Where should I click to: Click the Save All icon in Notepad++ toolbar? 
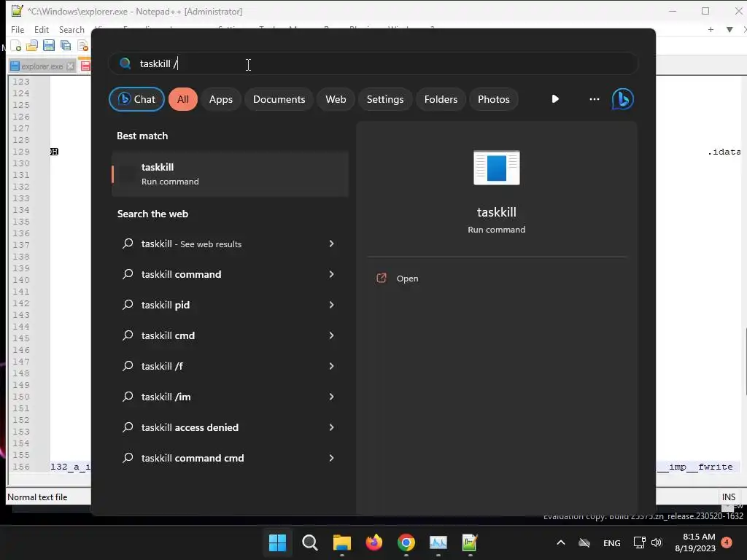[66, 46]
